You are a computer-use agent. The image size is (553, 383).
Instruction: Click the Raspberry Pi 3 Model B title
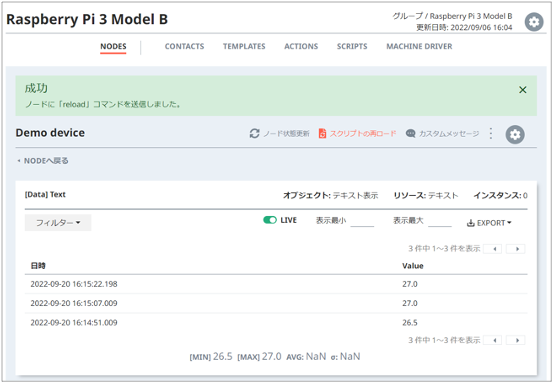(87, 20)
